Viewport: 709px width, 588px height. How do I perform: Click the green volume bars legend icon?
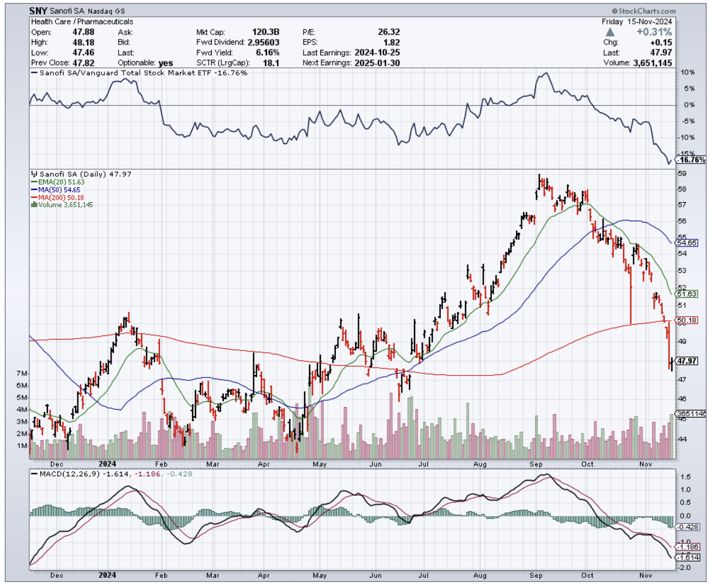[32, 205]
